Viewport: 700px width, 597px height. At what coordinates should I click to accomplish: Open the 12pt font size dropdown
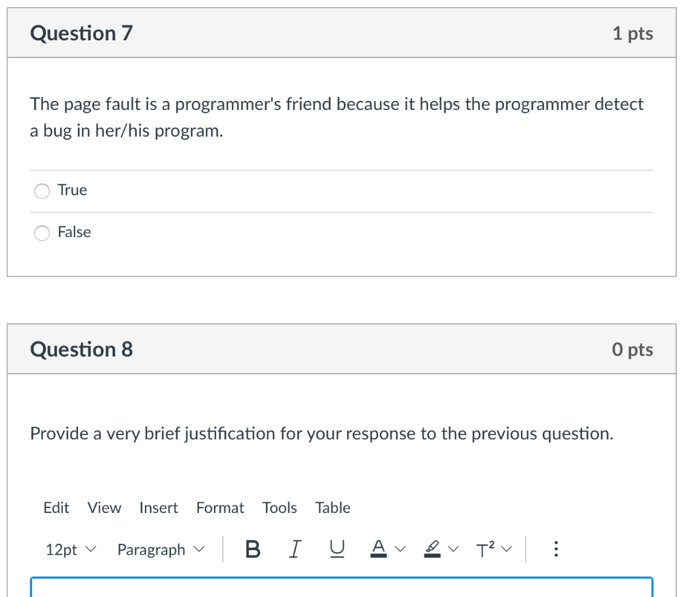tap(71, 550)
